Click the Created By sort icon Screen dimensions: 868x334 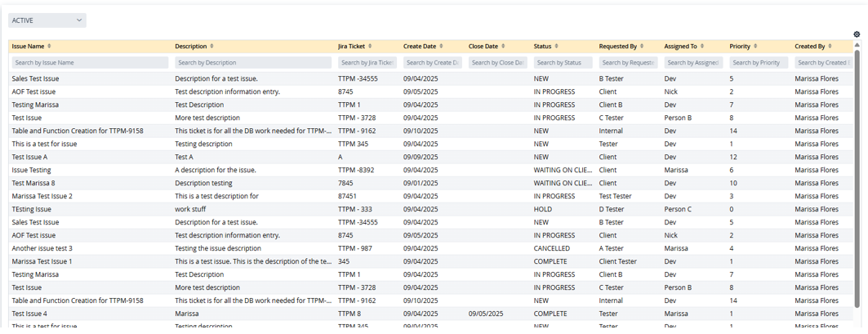pos(830,47)
